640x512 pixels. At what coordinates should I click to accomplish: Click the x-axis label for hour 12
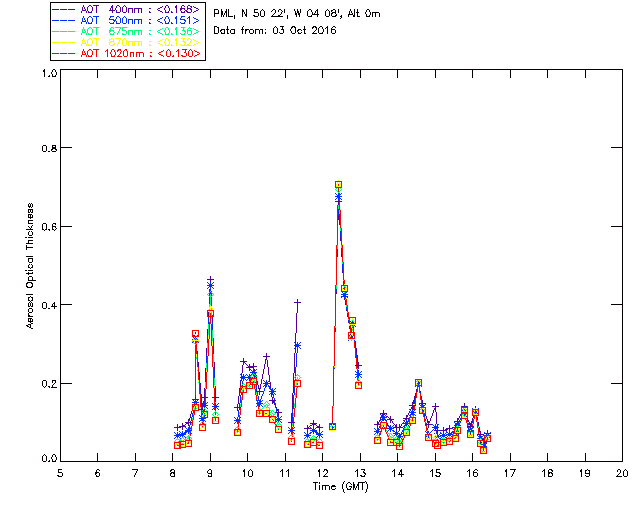(x=322, y=473)
